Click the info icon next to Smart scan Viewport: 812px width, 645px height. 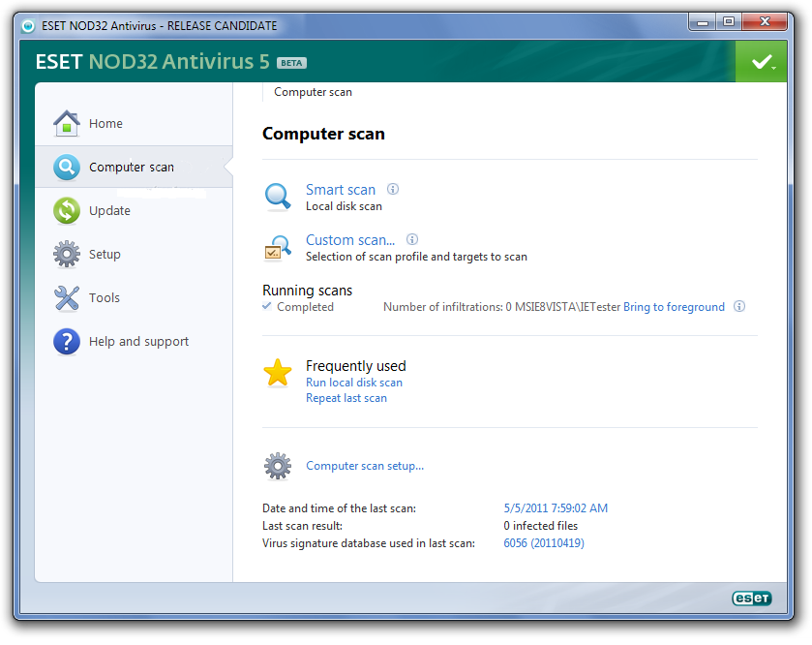(393, 189)
